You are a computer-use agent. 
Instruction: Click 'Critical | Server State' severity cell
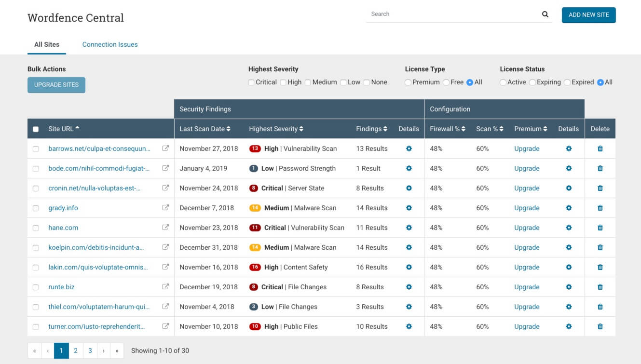287,188
